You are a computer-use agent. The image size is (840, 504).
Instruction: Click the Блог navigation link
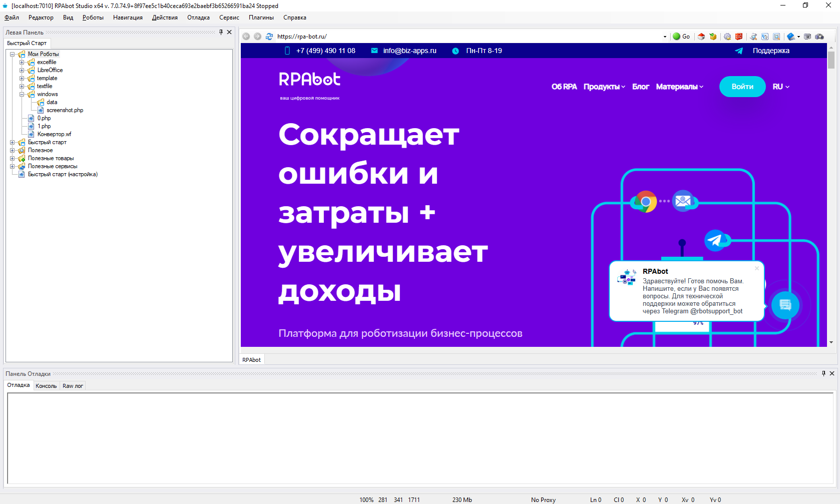(641, 87)
